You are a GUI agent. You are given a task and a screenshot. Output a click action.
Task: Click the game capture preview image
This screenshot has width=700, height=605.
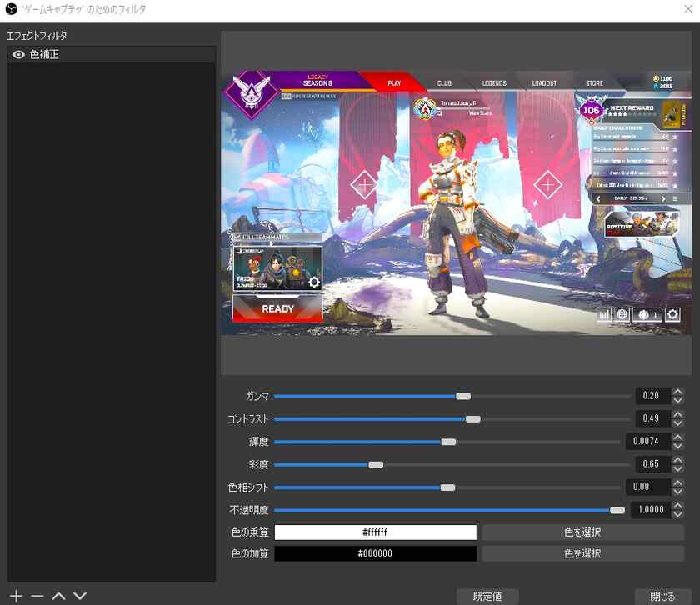[x=457, y=204]
